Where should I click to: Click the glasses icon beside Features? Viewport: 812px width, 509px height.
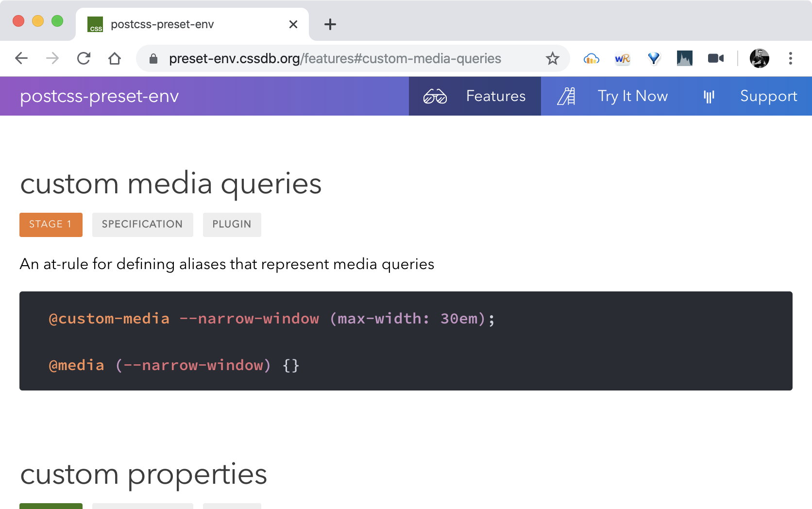(x=435, y=96)
